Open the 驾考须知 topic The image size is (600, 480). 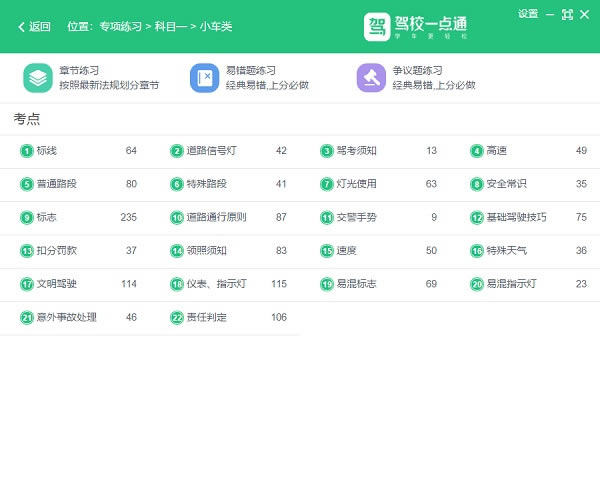click(x=356, y=151)
